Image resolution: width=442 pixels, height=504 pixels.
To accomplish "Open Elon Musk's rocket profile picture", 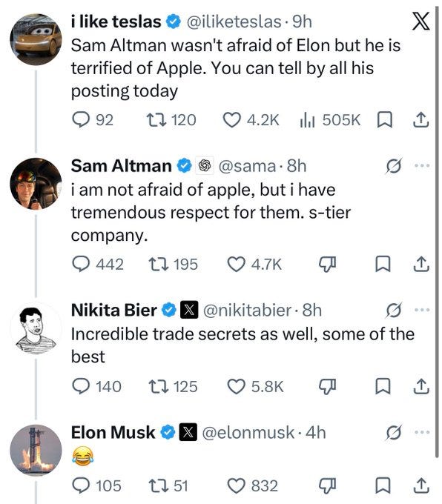I will click(36, 450).
